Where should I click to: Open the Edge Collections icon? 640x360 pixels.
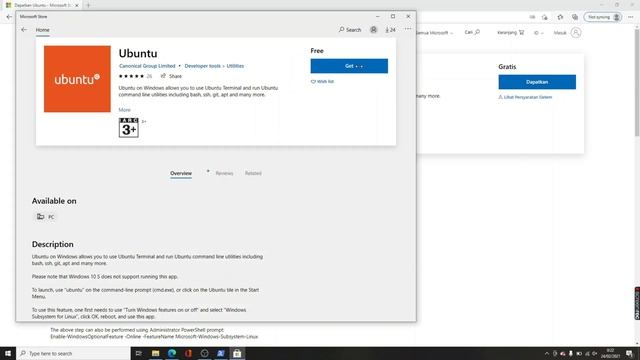pos(575,17)
